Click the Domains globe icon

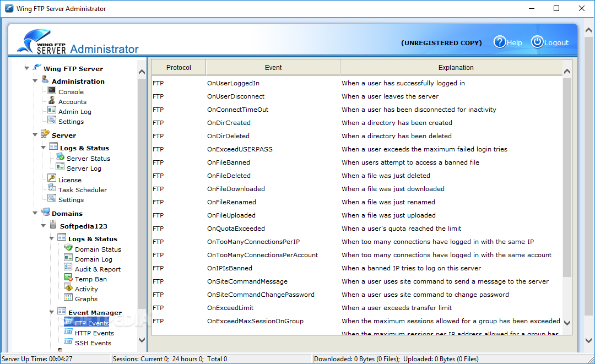45,211
